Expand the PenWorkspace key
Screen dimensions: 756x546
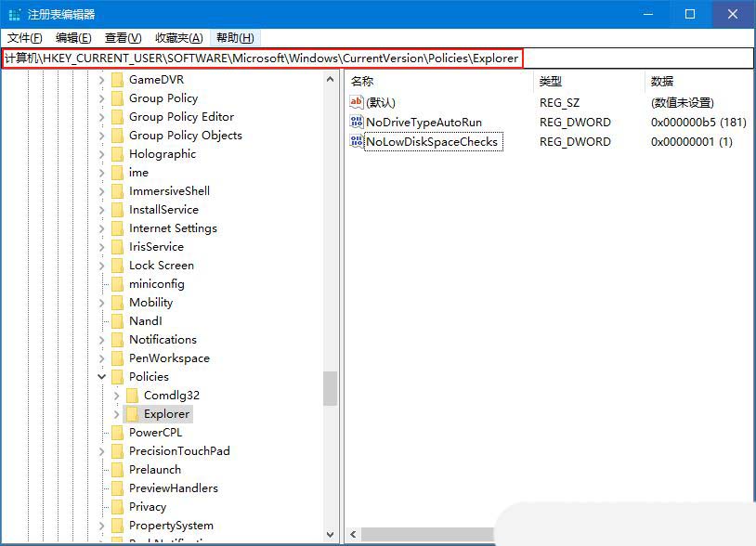click(x=102, y=358)
